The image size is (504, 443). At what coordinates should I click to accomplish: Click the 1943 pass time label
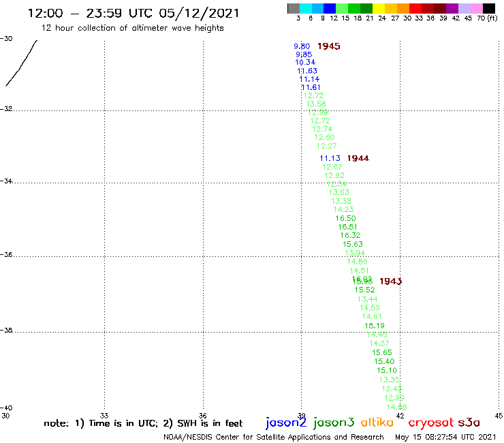(x=390, y=281)
